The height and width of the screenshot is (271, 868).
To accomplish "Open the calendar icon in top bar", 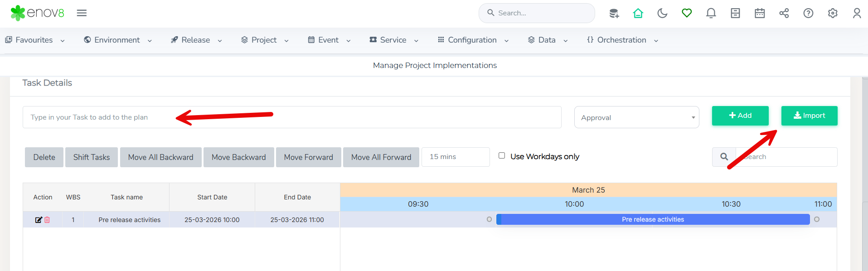I will click(760, 13).
